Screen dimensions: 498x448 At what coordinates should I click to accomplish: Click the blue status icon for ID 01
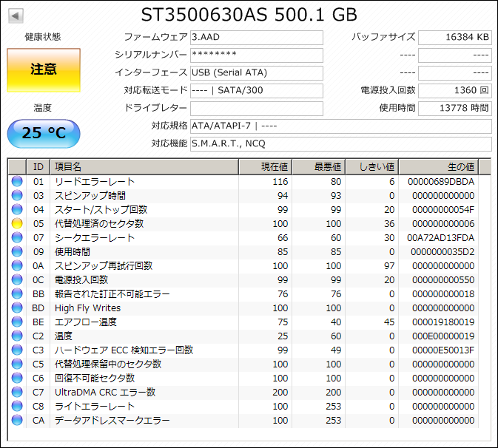[x=17, y=181]
